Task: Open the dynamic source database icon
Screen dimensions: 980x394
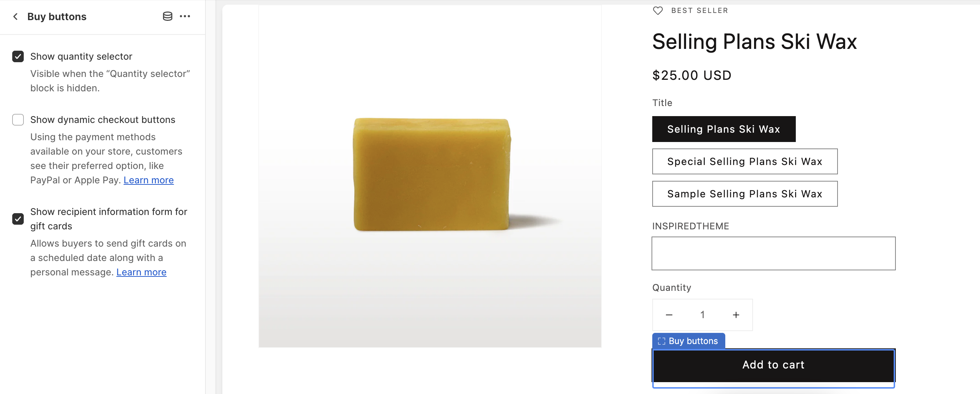Action: coord(167,16)
